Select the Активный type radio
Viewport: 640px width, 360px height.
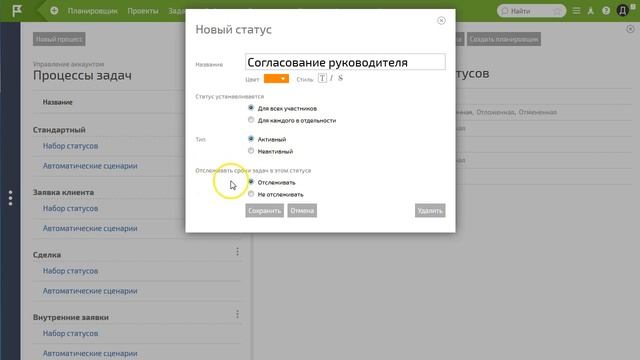[251, 139]
